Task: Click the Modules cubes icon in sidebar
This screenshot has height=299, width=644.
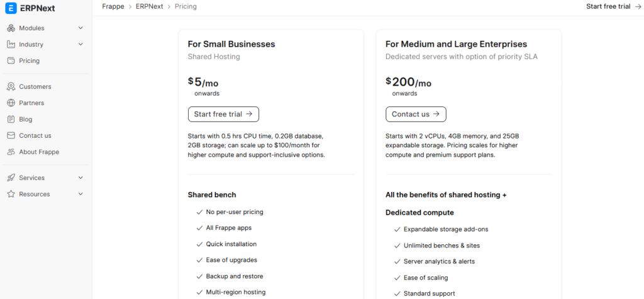Action: coord(11,28)
